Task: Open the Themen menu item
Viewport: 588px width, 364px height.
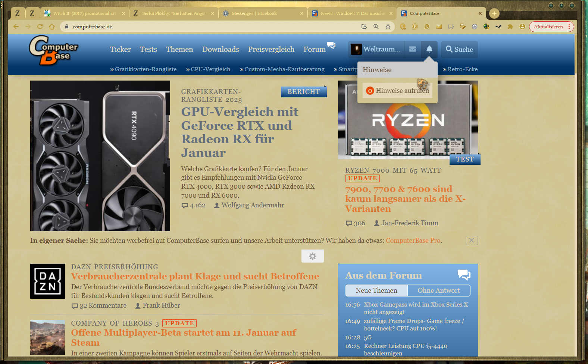Action: coord(179,49)
